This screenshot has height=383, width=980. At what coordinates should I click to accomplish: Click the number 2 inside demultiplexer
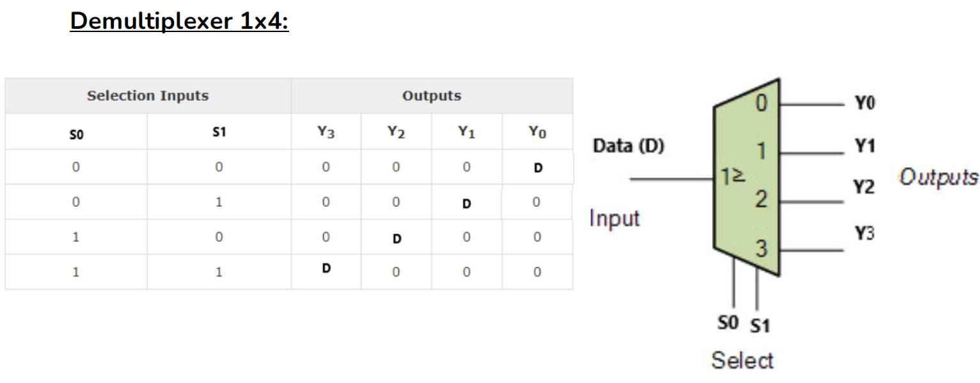(760, 200)
